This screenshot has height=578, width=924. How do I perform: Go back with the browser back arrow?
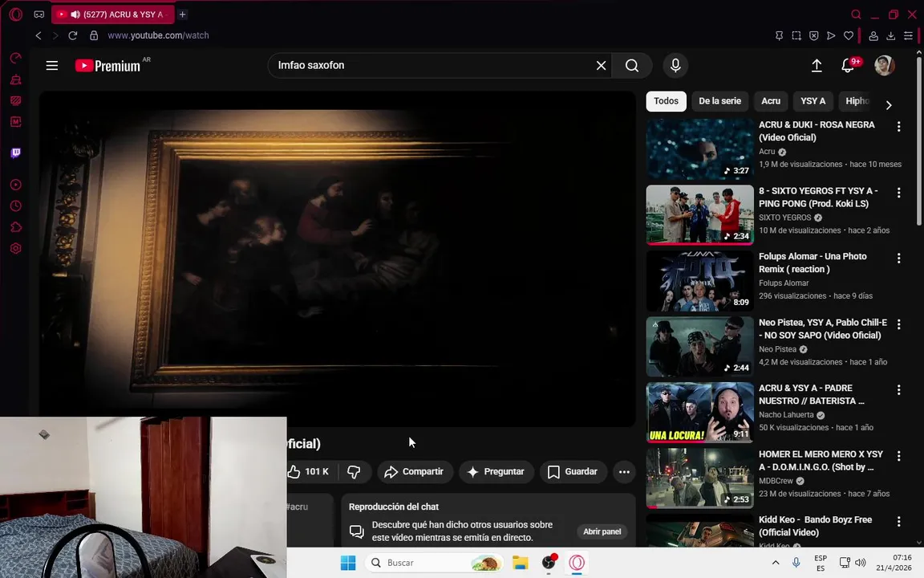coord(38,35)
